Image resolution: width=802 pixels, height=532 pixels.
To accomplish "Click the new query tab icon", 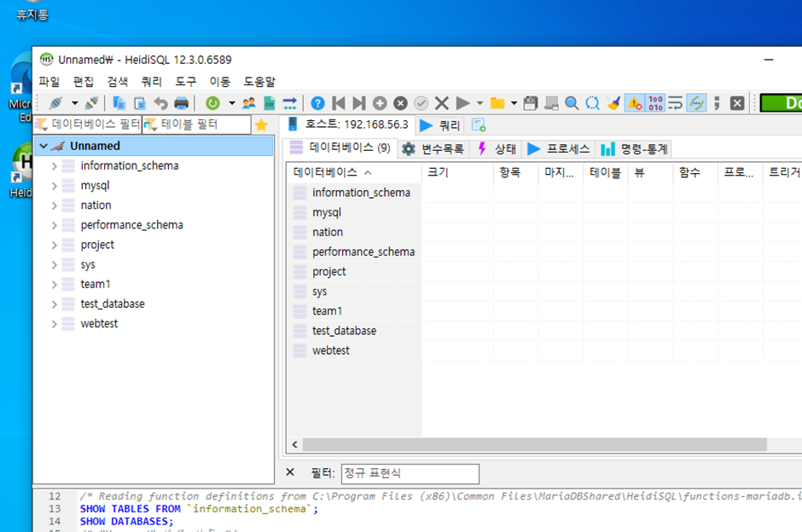I will (479, 125).
